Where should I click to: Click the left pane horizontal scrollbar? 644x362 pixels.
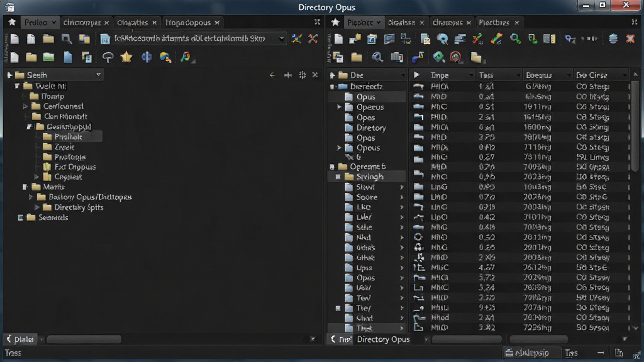84,339
